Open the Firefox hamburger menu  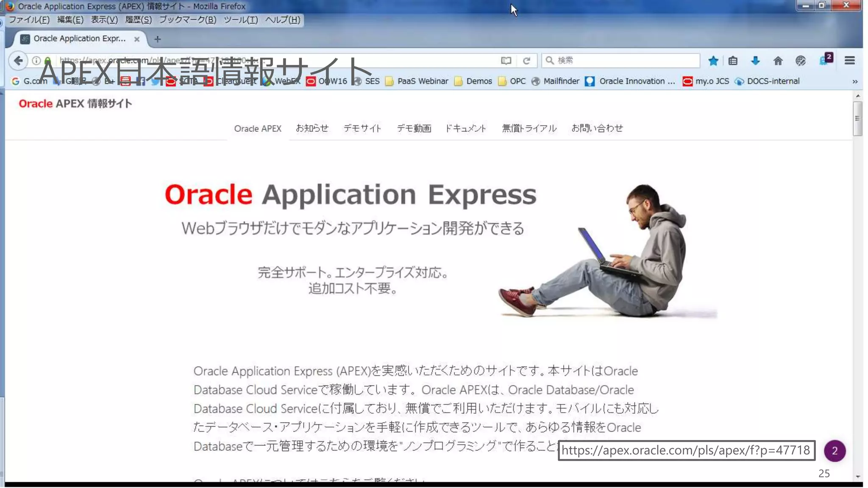[x=849, y=61]
